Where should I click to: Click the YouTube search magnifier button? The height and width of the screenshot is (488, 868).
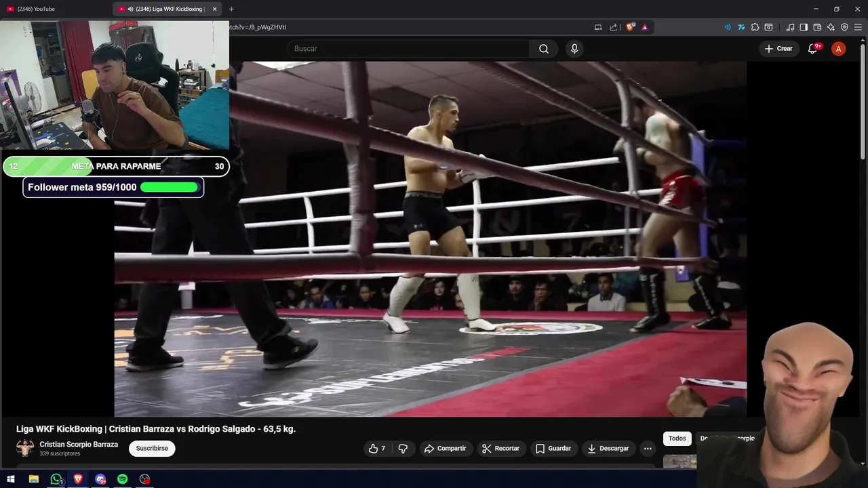coord(544,49)
